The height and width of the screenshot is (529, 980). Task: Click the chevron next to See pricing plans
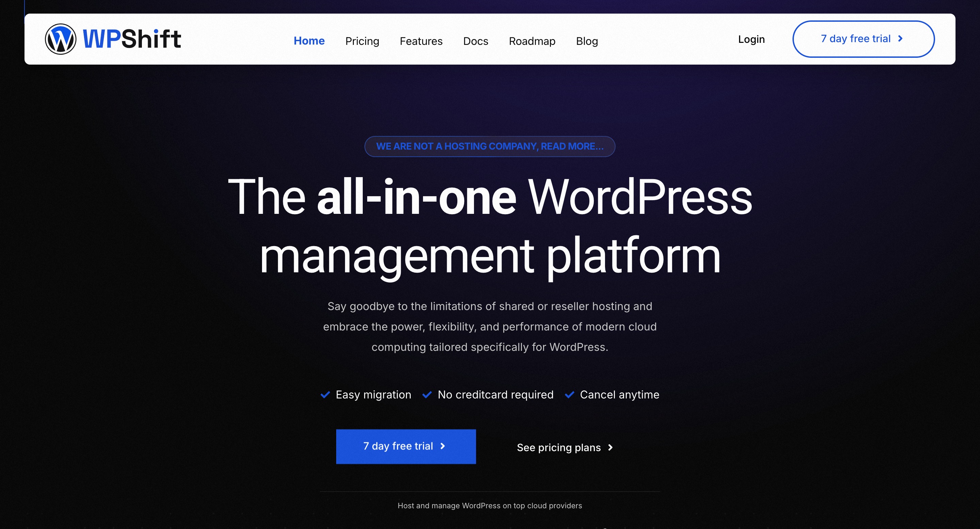point(610,447)
